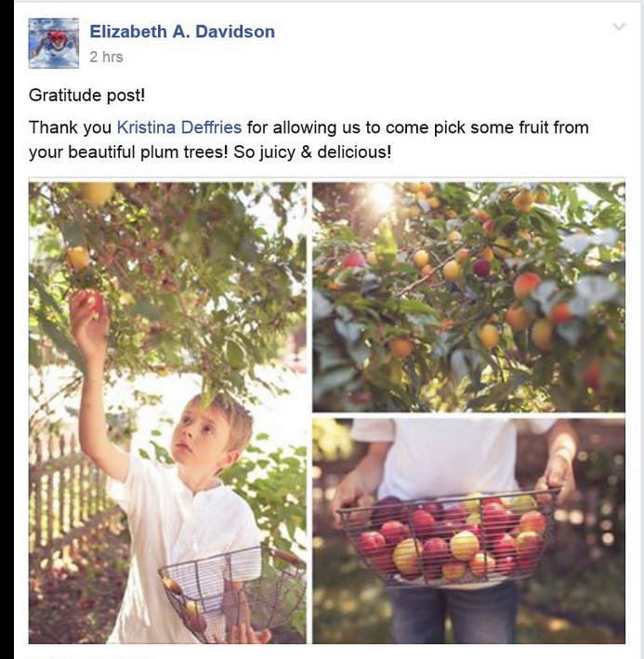The width and height of the screenshot is (644, 659).
Task: Select the "Gratitude post!" heading text
Action: click(87, 96)
